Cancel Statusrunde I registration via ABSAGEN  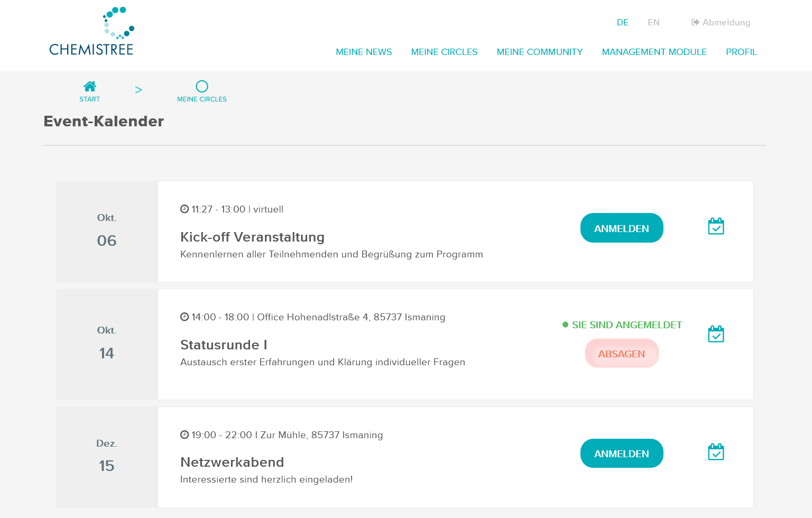622,353
